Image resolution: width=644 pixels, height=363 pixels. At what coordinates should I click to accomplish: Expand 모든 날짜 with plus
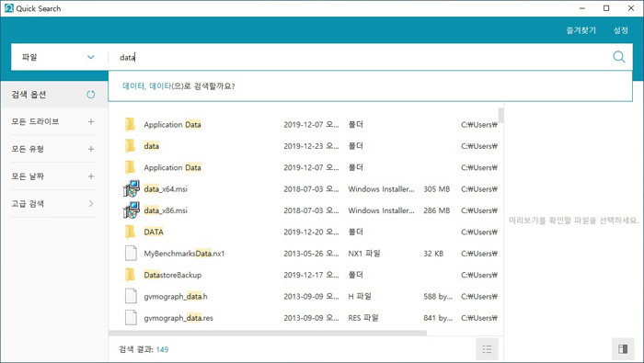pyautogui.click(x=91, y=176)
